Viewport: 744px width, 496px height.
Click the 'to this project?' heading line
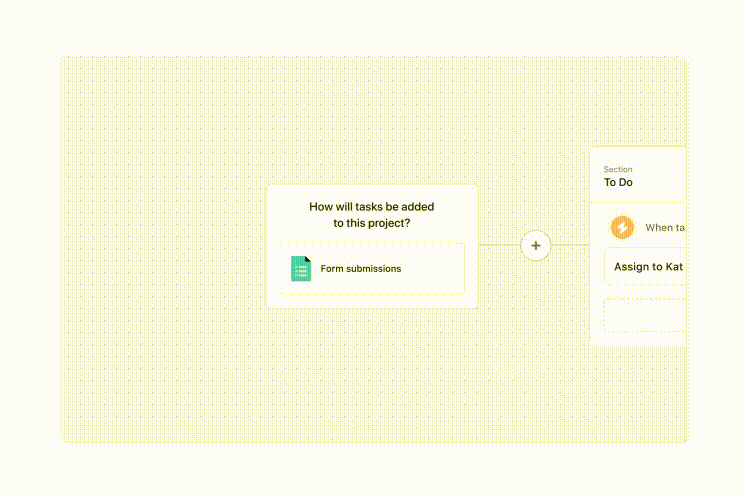tap(372, 223)
